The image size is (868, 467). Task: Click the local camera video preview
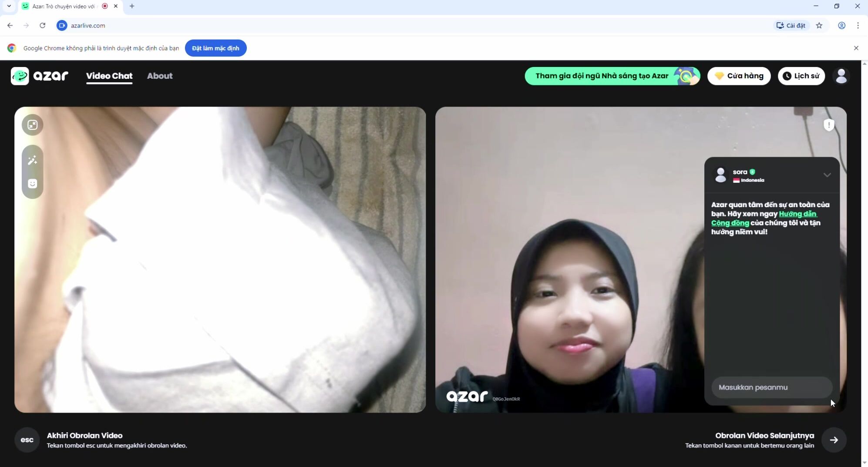coord(220,260)
